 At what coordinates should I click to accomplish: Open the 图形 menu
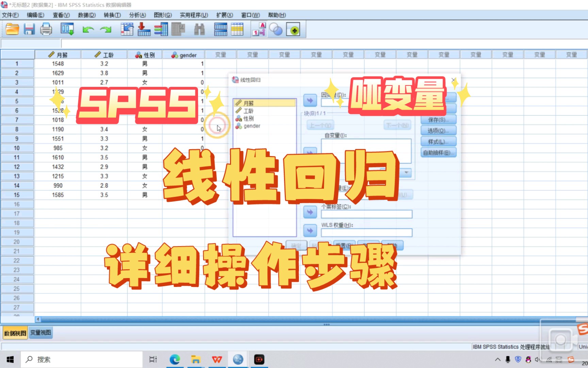163,15
